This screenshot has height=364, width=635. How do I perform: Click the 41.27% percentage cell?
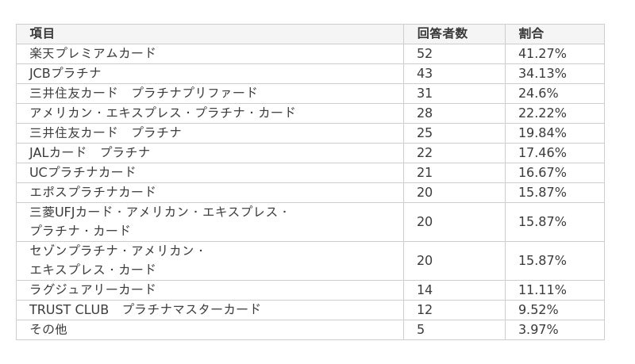coord(542,54)
